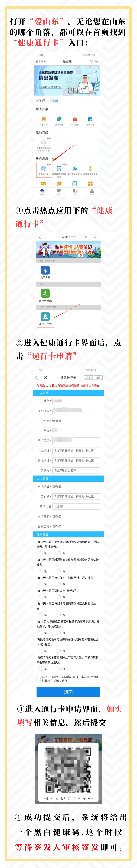Open the 性别 请选择 selector
Image resolution: width=137 pixels, height=868 pixels.
click(57, 421)
